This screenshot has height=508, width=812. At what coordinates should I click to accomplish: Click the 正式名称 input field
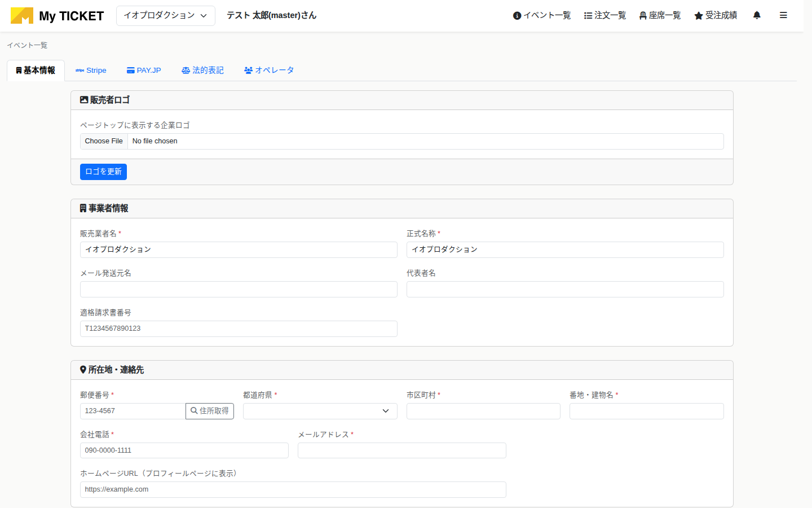(565, 249)
